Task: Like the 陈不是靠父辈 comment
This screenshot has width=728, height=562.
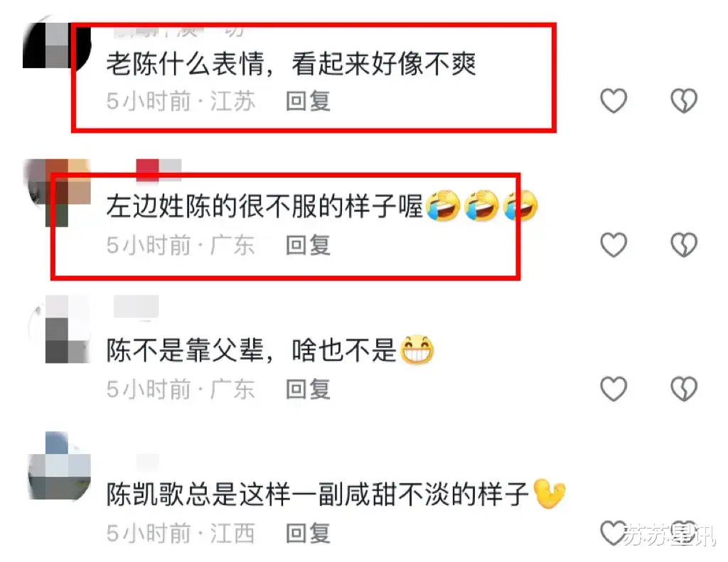Action: [614, 389]
